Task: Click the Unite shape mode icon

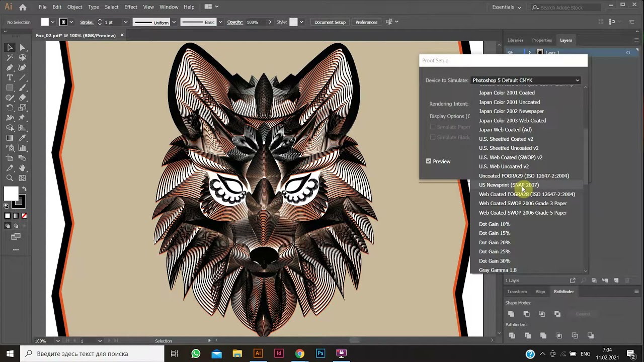Action: [511, 314]
